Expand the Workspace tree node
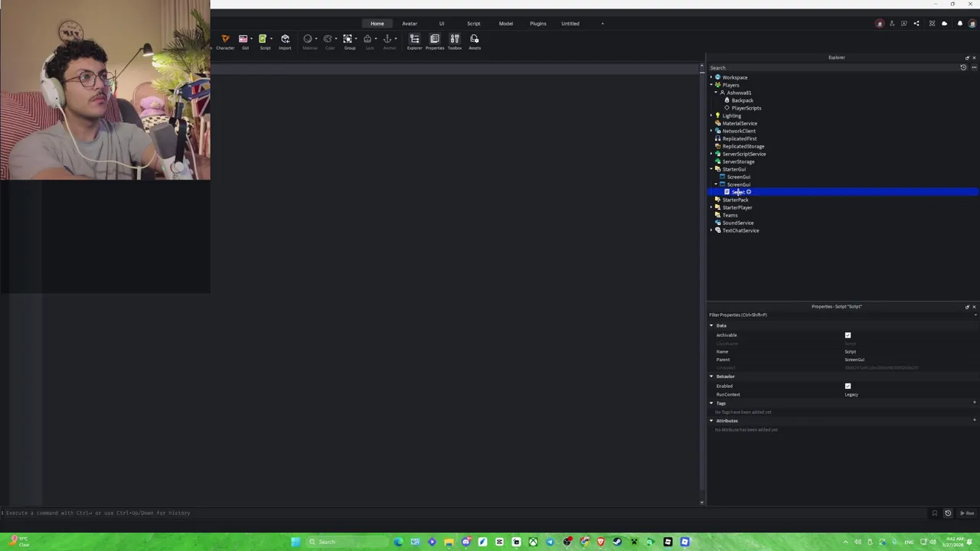The height and width of the screenshot is (551, 980). click(711, 77)
